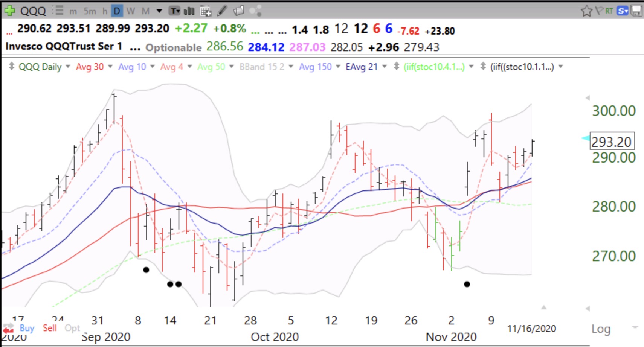Click the Sell button
644x347 pixels.
click(x=50, y=328)
